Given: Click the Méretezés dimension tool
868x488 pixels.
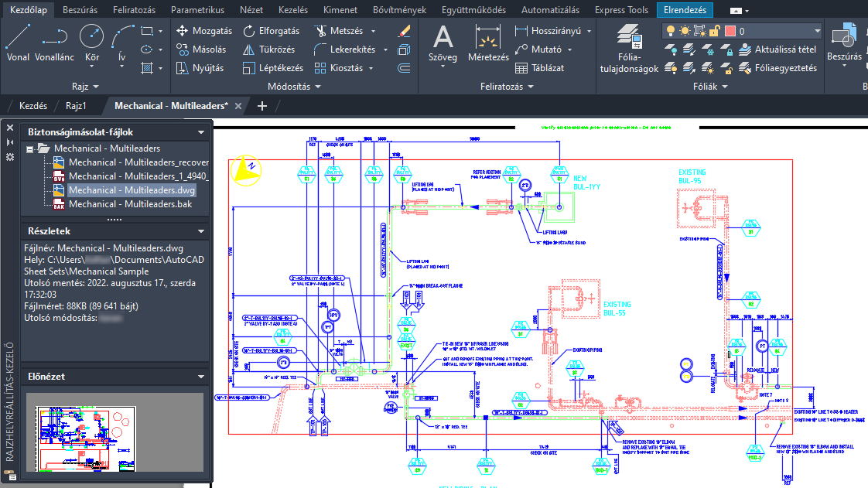Looking at the screenshot, I should click(x=488, y=43).
